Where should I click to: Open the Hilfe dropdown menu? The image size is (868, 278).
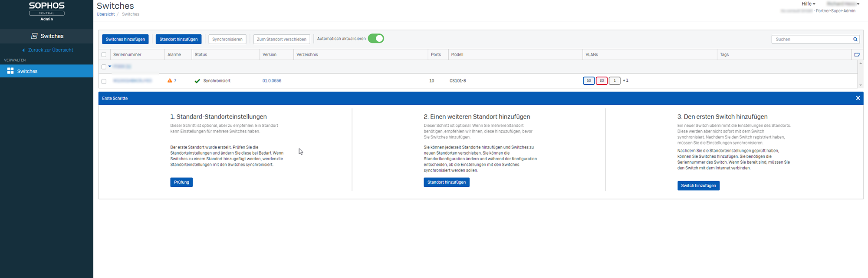(808, 4)
